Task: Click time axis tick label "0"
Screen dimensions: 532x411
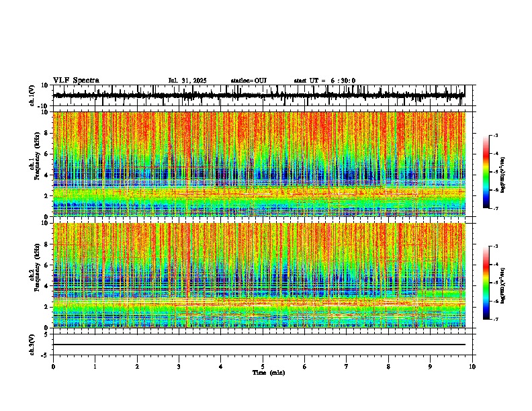Action: coord(53,367)
